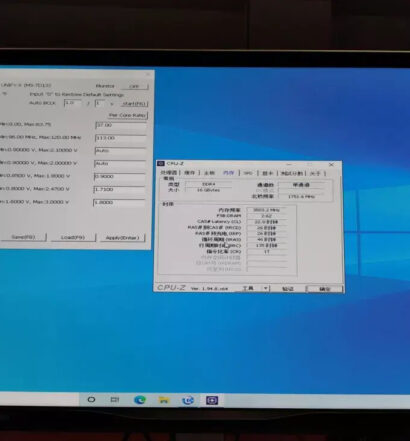Open the CPU-Z 测试分数 tab
Viewport: 410px width, 441px height.
(x=292, y=173)
